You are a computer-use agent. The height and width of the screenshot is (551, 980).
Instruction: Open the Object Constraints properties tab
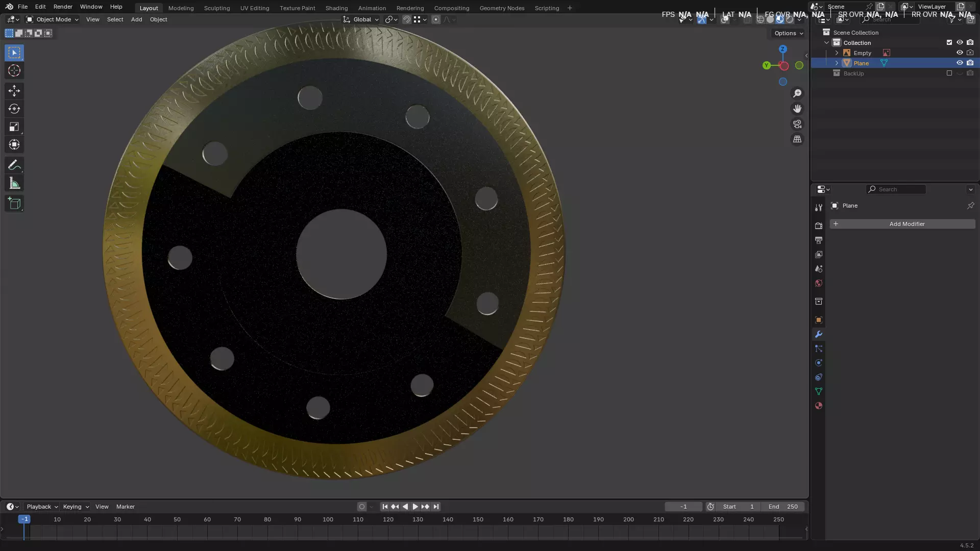point(819,377)
